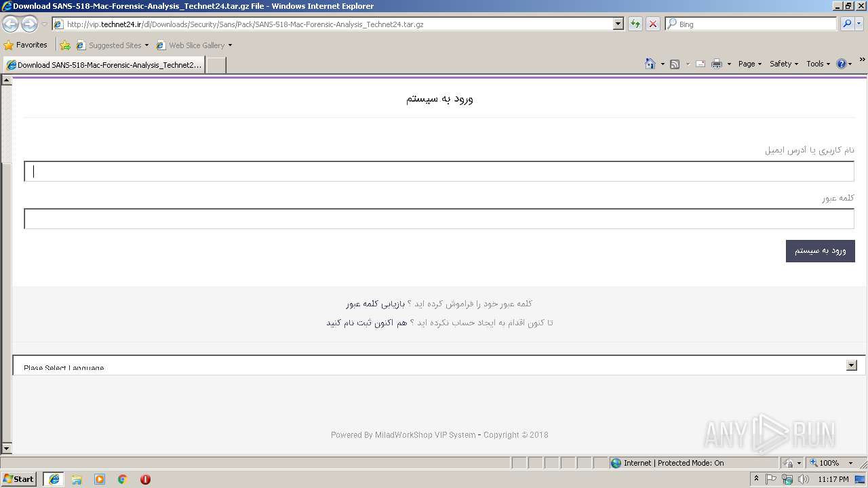Click the address bar URL text

pyautogui.click(x=245, y=24)
